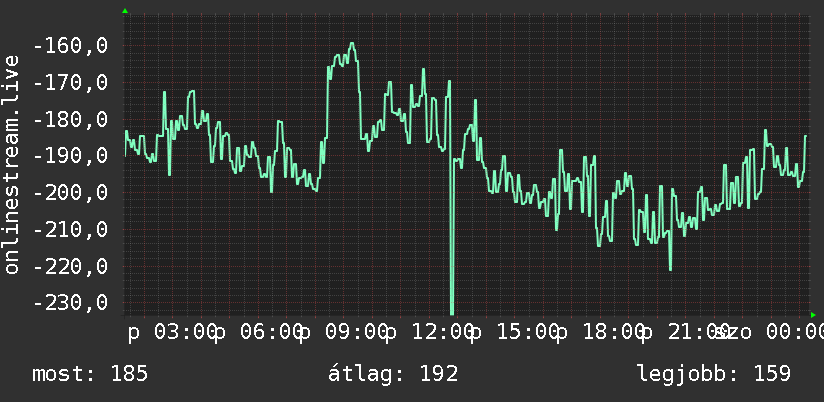
Task: Select the p 06:00 time marker
Action: coord(258,333)
